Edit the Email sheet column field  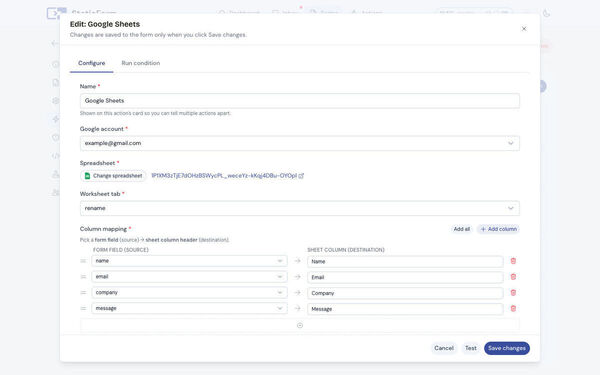pyautogui.click(x=405, y=277)
